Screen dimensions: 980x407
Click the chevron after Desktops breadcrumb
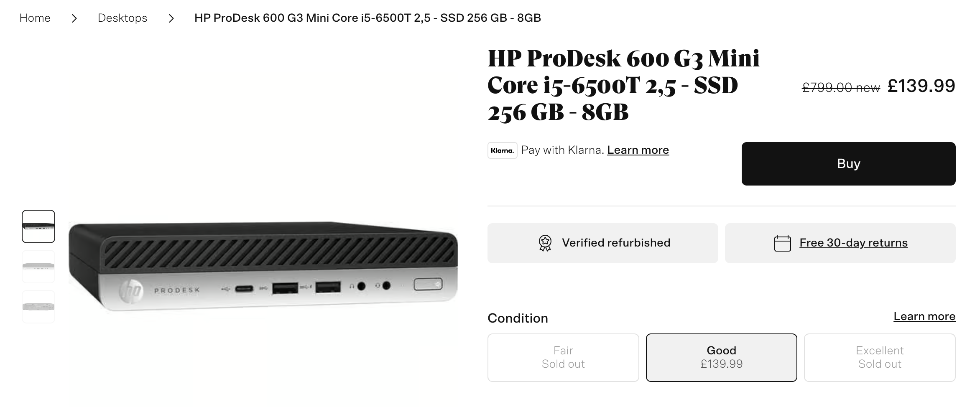click(x=171, y=18)
